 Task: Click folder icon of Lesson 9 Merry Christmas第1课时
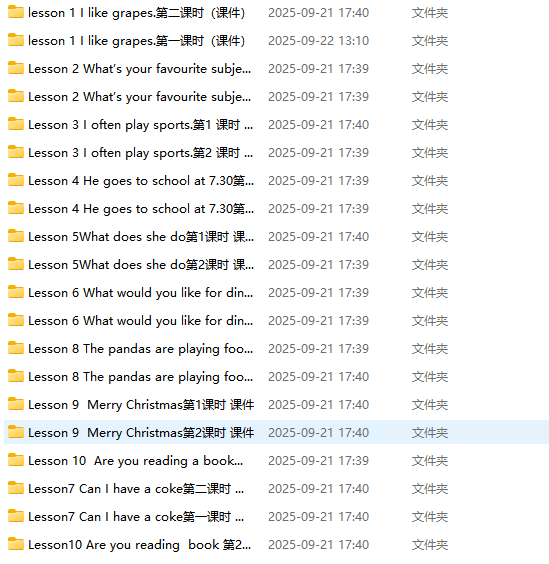[x=16, y=404]
